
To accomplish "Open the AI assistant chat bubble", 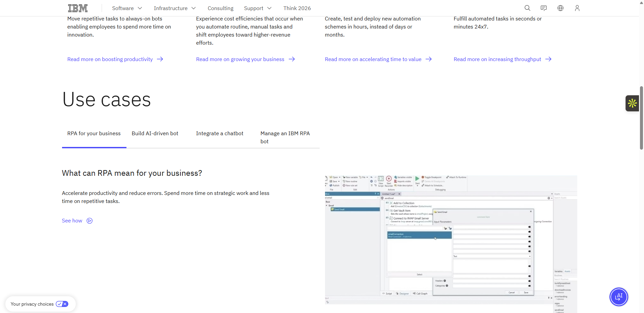I will pos(619,297).
